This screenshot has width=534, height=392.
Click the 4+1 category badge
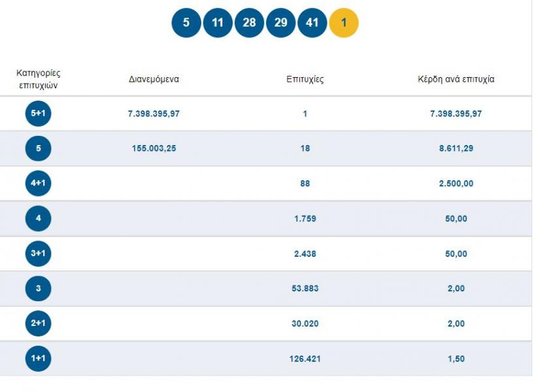38,183
